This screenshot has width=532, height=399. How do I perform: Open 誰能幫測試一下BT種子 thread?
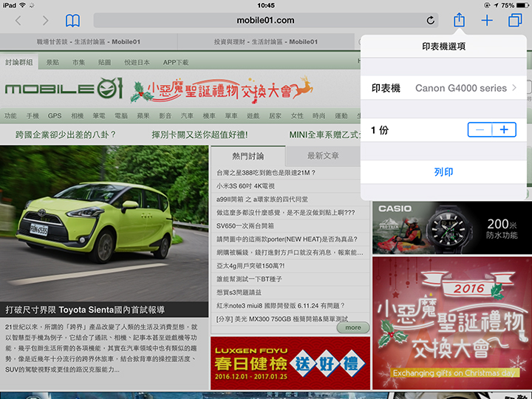coord(250,279)
